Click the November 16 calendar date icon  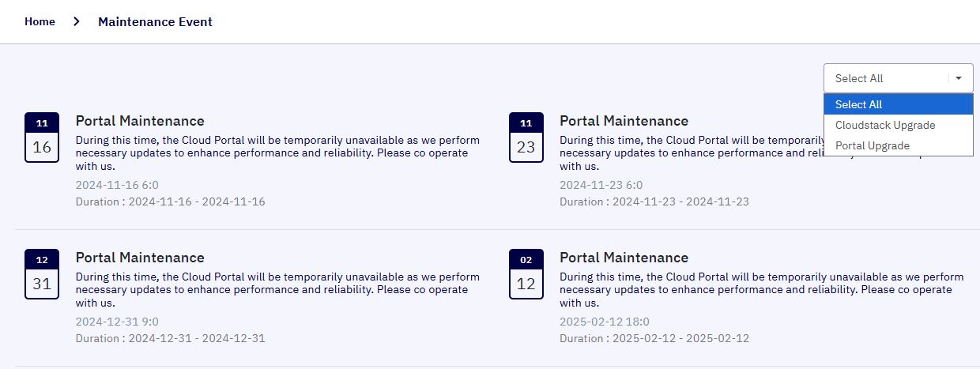tap(42, 137)
